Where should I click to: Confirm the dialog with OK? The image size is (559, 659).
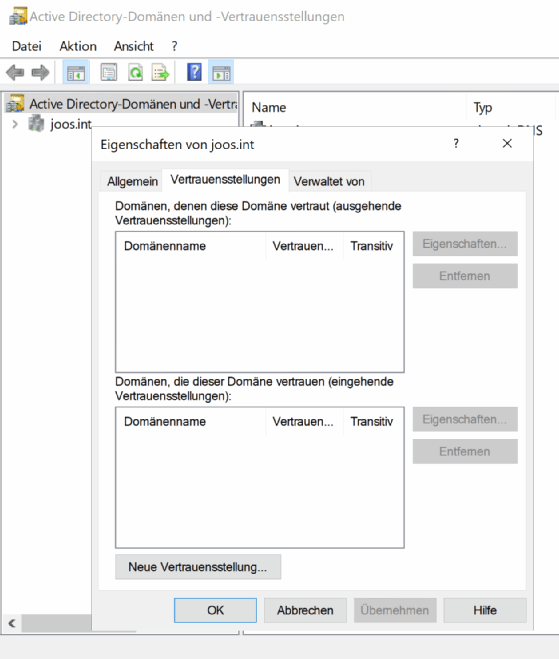[215, 610]
